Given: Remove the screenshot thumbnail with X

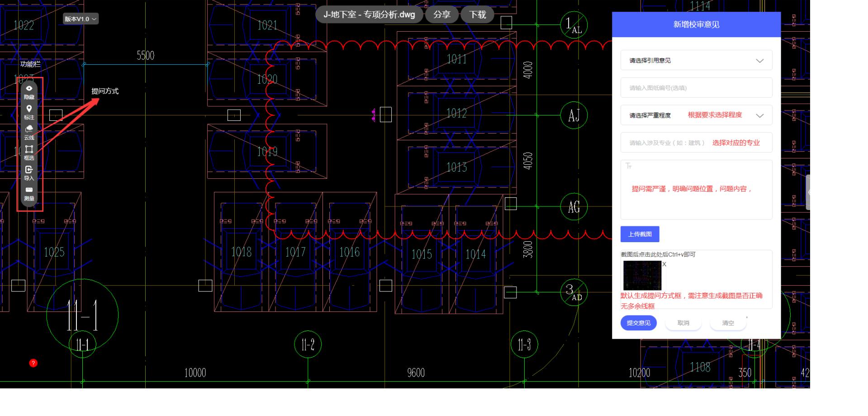Looking at the screenshot, I should tap(664, 264).
